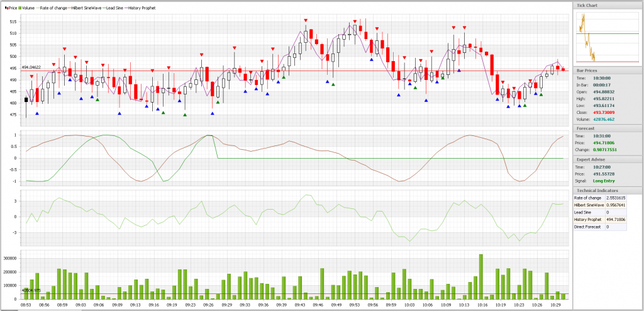Click the Price candlestick legend icon
Viewport: 644px width, 311px height.
[x=6, y=8]
